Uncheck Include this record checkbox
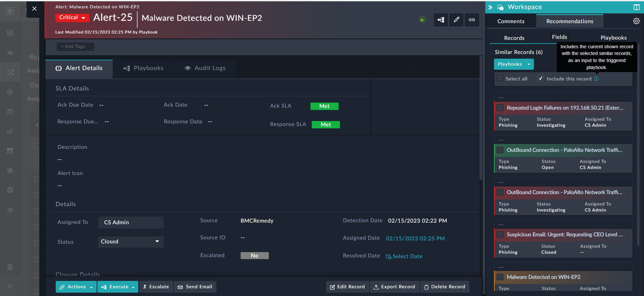The height and width of the screenshot is (296, 644). point(541,78)
